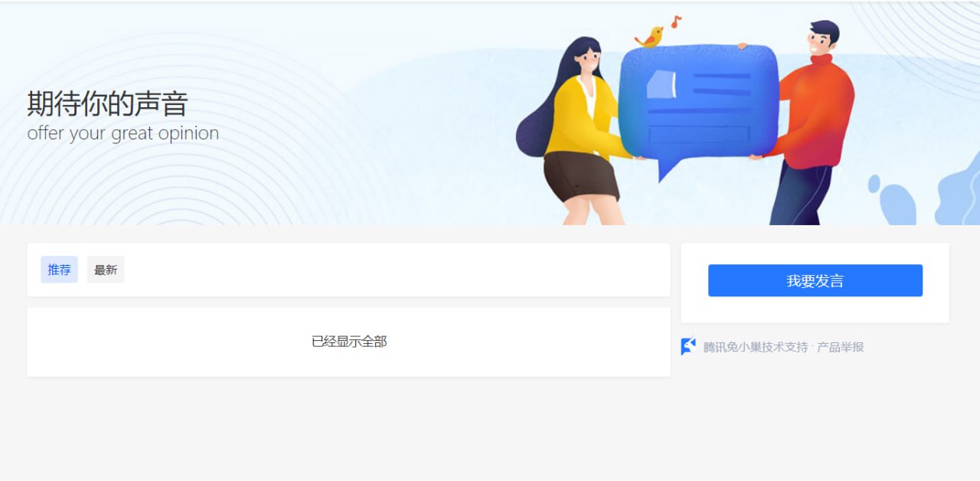Click the white document icon inside the bubble

[661, 84]
